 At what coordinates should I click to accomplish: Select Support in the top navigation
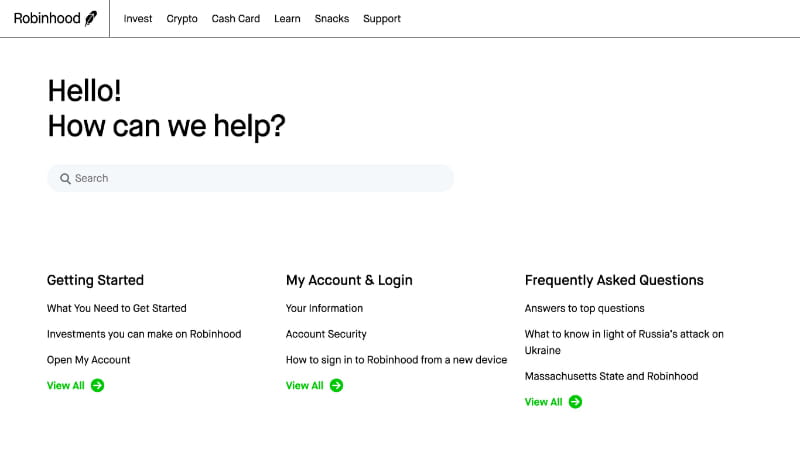[x=382, y=19]
